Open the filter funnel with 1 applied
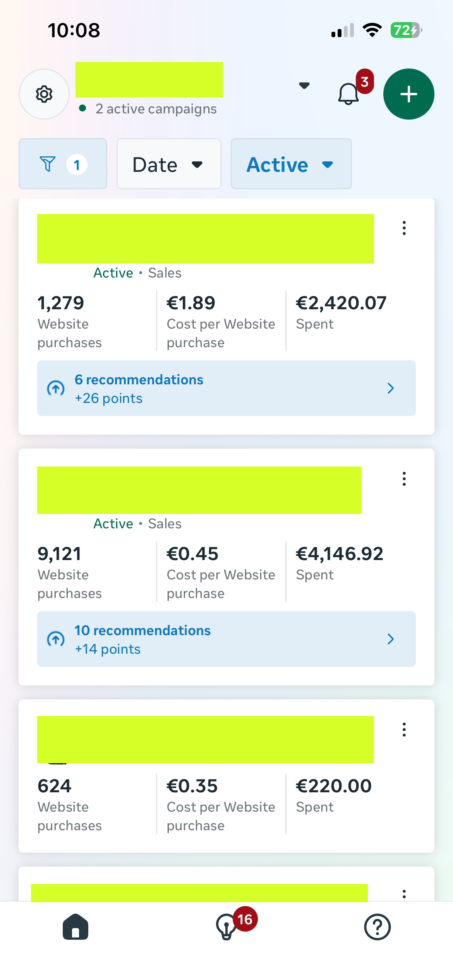This screenshot has width=453, height=980. pos(63,164)
